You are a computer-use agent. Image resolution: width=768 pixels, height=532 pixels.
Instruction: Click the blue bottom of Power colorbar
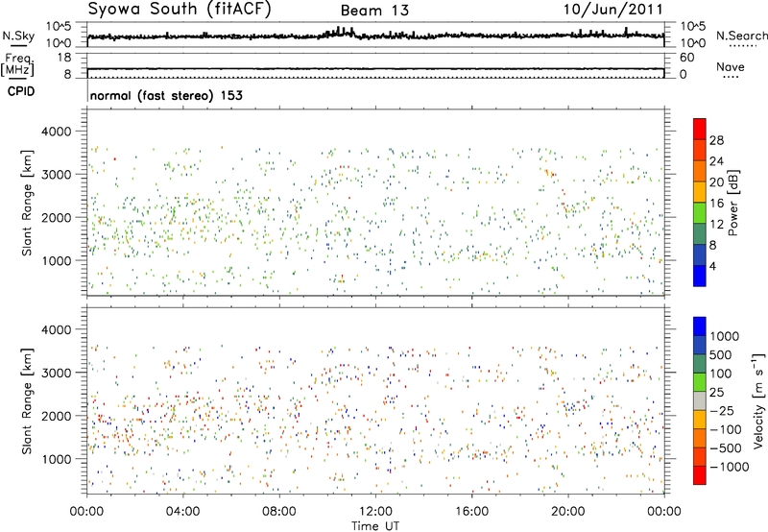coord(700,276)
